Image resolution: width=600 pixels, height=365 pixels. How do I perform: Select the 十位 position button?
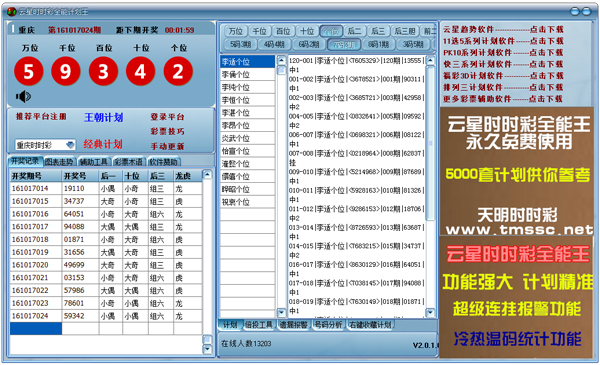307,31
